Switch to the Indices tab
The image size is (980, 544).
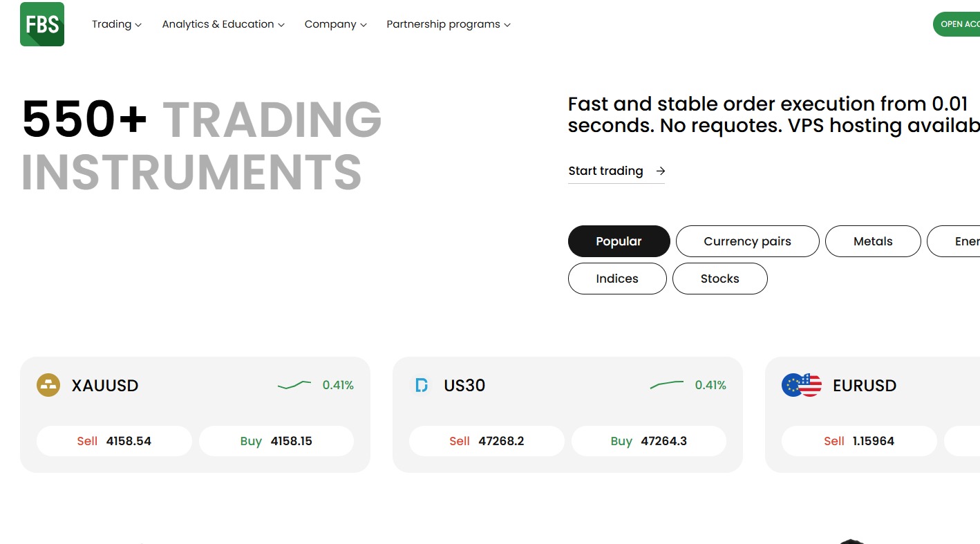click(x=616, y=279)
